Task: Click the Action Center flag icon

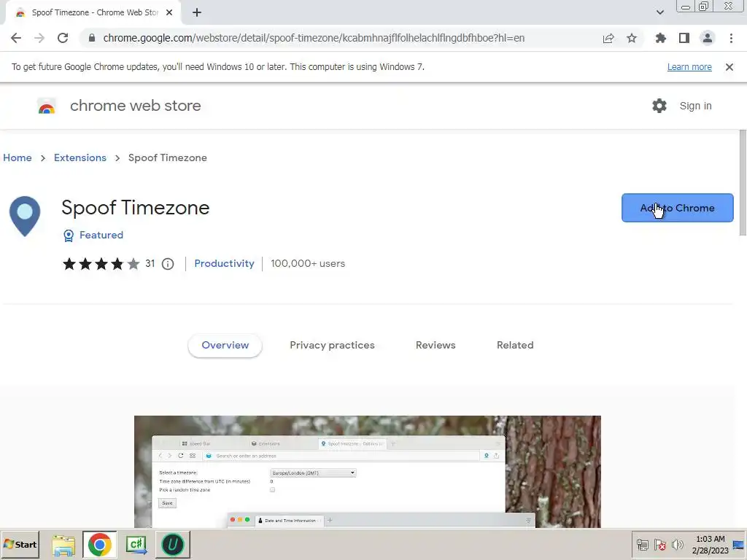Action: pyautogui.click(x=659, y=545)
